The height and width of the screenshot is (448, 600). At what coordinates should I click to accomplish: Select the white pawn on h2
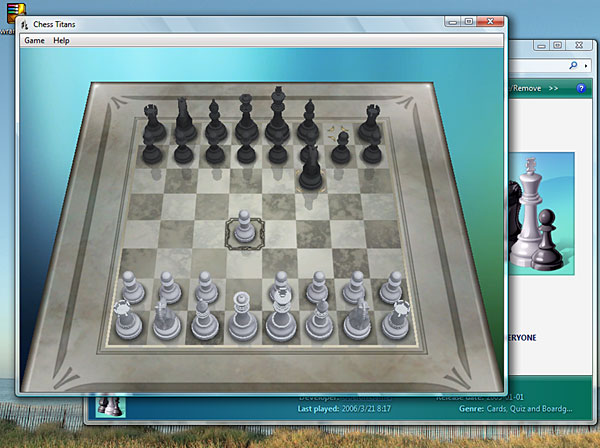coord(391,288)
